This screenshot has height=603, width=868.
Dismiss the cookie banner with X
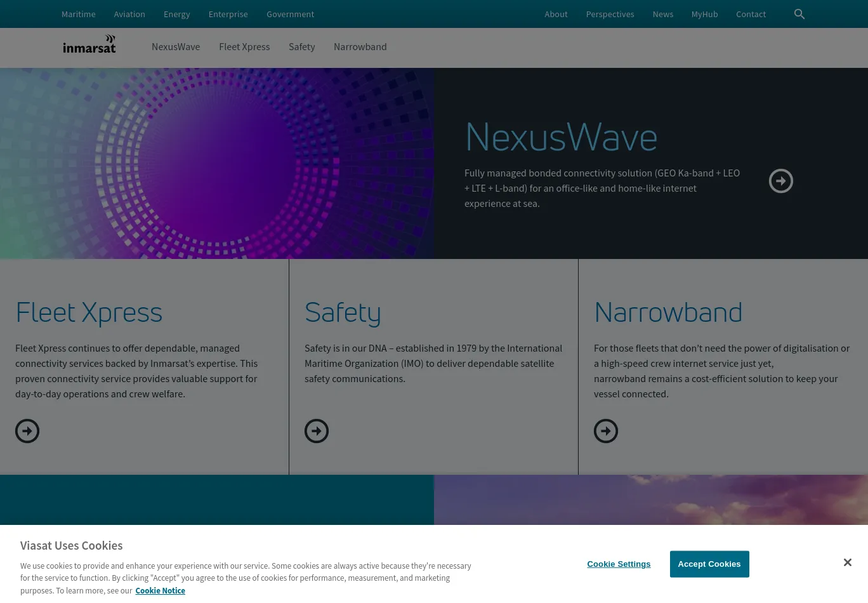point(847,562)
